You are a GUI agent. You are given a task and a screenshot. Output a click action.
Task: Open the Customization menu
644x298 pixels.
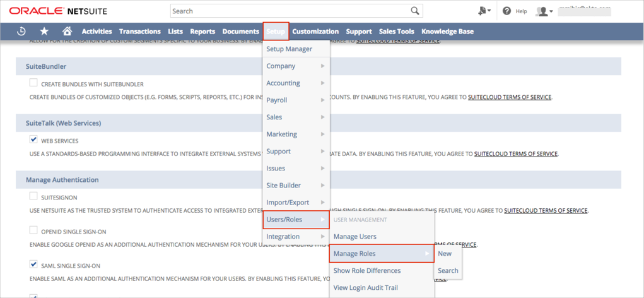click(315, 32)
